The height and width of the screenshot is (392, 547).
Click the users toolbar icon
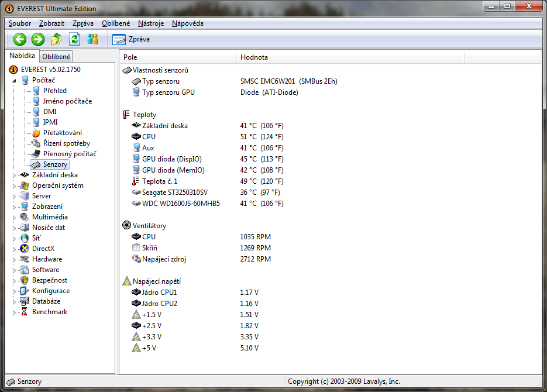click(x=93, y=39)
